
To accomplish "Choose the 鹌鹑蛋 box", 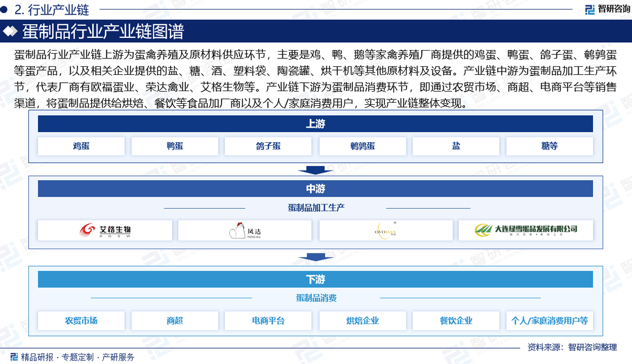I will point(362,146).
